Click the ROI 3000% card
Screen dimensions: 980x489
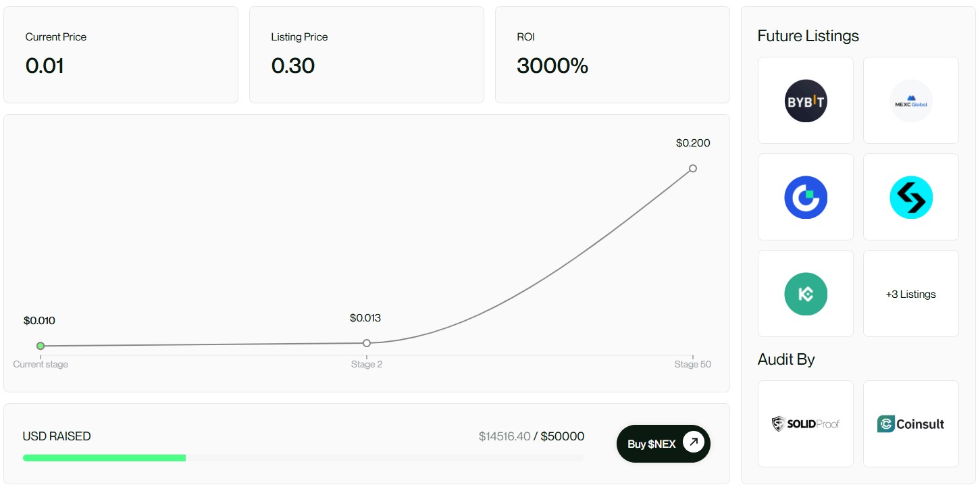(613, 55)
